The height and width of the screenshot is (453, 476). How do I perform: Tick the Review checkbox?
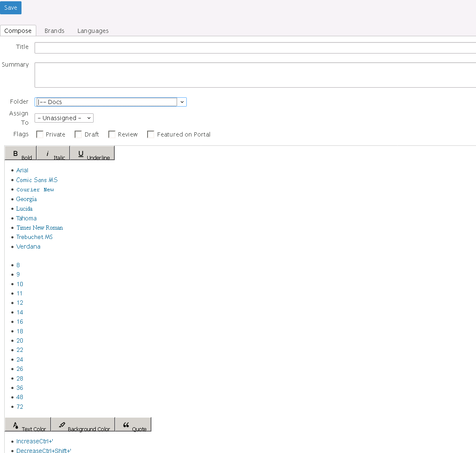[x=112, y=134]
